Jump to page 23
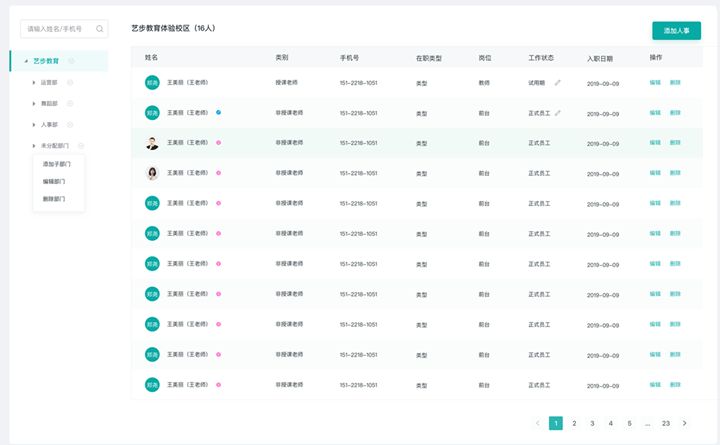720x445 pixels. tap(666, 423)
